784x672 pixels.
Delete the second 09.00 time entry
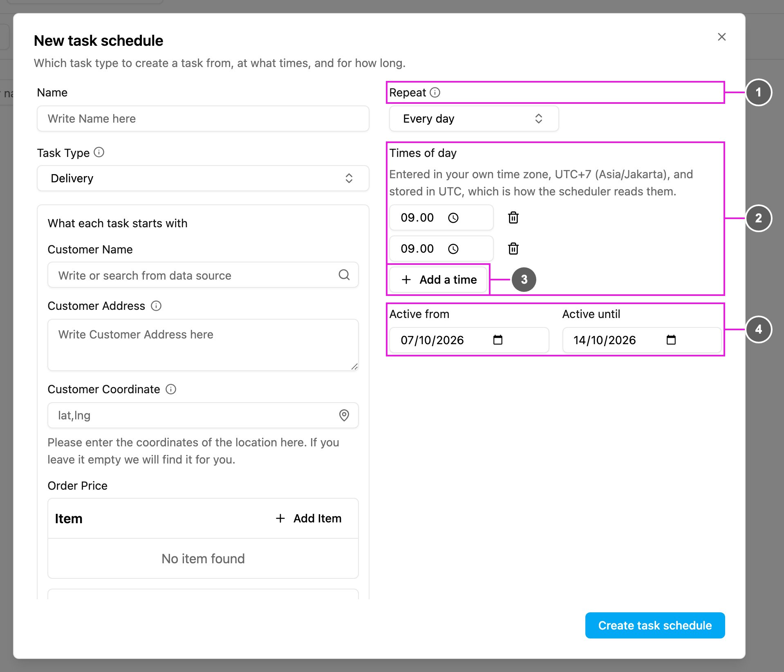(x=513, y=249)
